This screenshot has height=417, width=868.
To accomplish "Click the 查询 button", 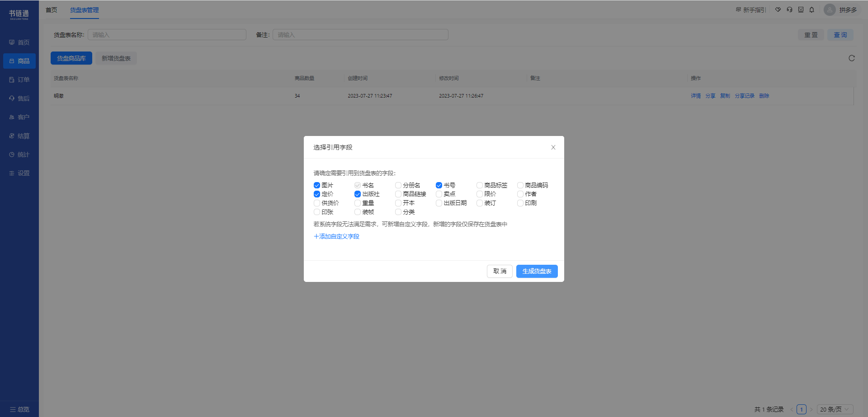I will [840, 35].
